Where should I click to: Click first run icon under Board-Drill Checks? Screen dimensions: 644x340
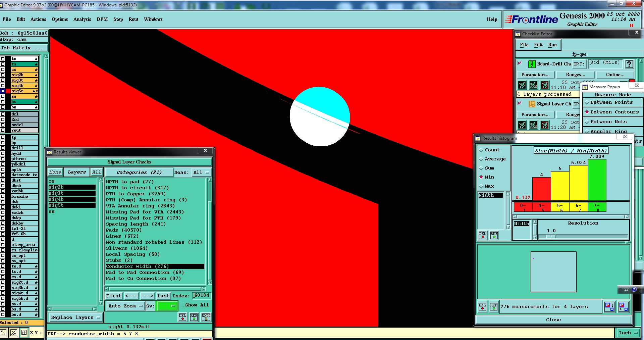point(522,85)
